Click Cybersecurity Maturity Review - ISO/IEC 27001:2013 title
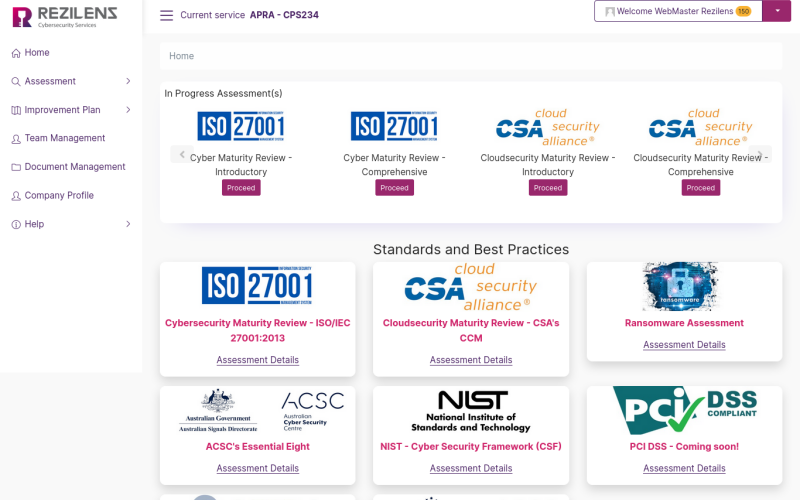 pyautogui.click(x=257, y=330)
